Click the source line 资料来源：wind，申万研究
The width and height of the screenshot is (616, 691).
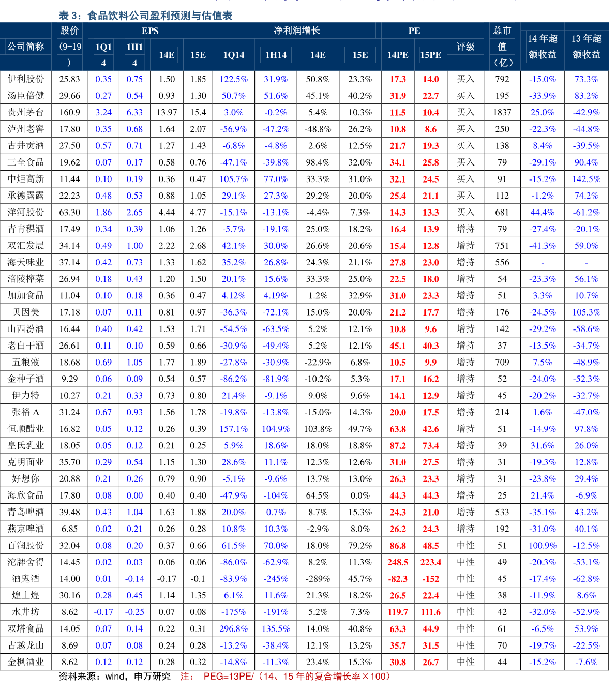click(x=115, y=676)
